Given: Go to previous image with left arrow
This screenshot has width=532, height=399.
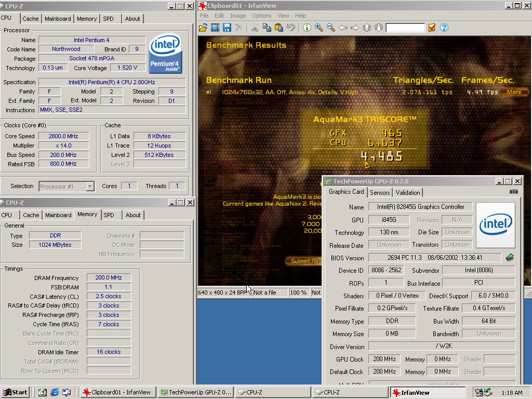Looking at the screenshot, I should coord(343,28).
